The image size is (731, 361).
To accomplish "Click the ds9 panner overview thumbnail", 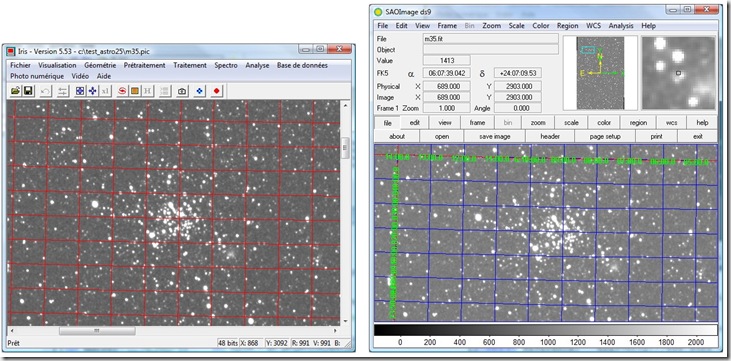I will 600,73.
